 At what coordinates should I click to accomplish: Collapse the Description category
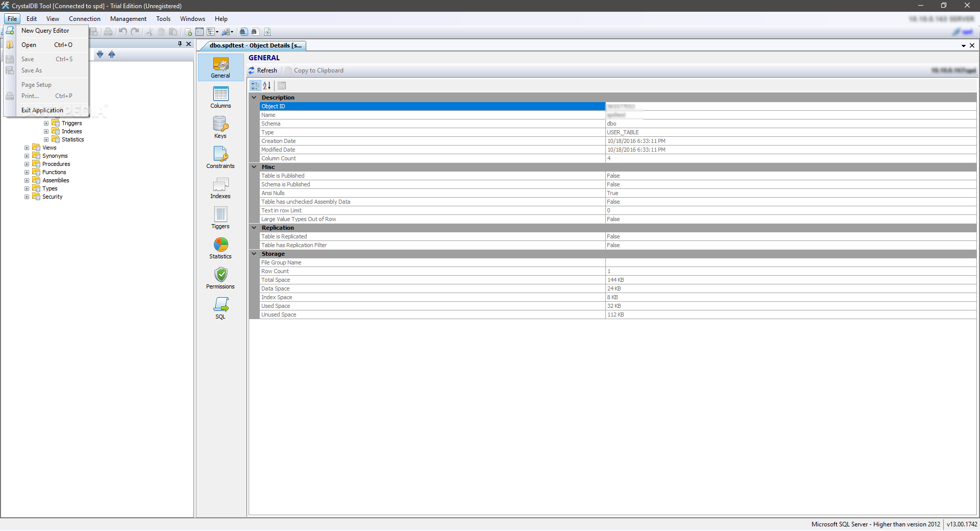click(254, 98)
